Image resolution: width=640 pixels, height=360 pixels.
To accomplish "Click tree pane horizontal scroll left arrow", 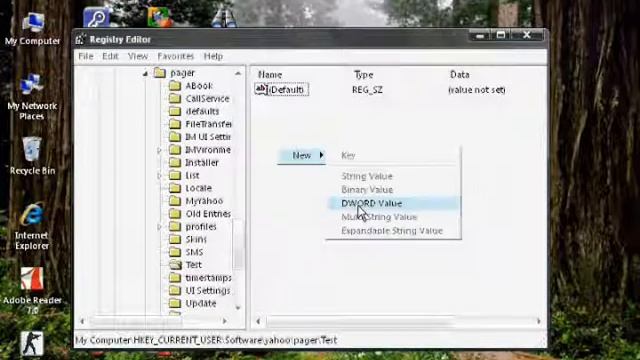I will pos(82,321).
